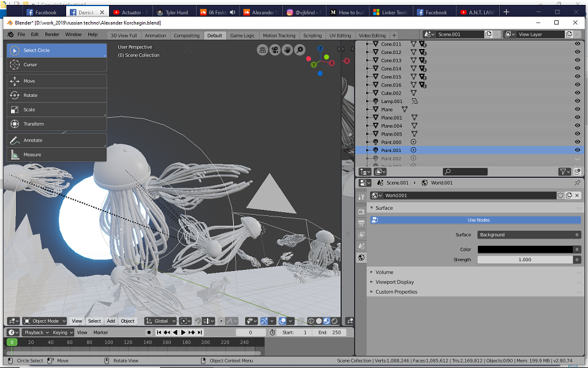
Task: Hide Lamp.001 with eye icon
Action: coord(578,101)
